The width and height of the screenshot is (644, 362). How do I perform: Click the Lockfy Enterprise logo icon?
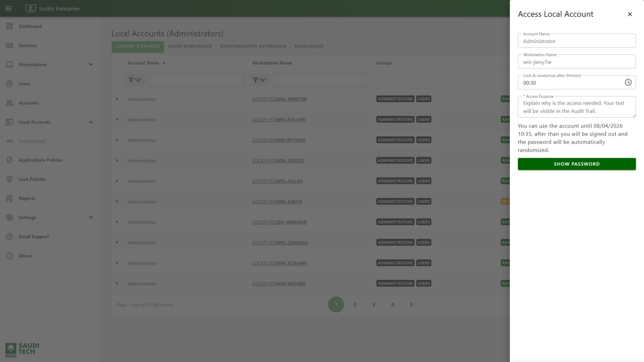[31, 8]
